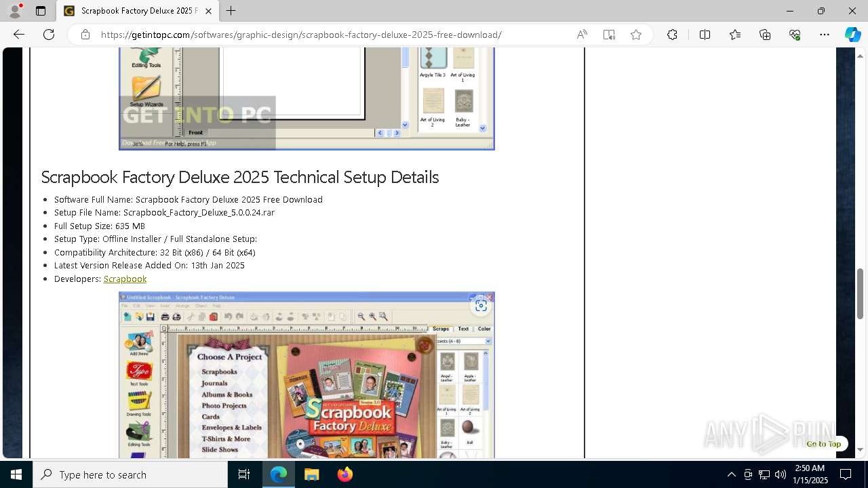The height and width of the screenshot is (488, 868).
Task: Click the Technical Setup Details heading
Action: click(x=240, y=177)
